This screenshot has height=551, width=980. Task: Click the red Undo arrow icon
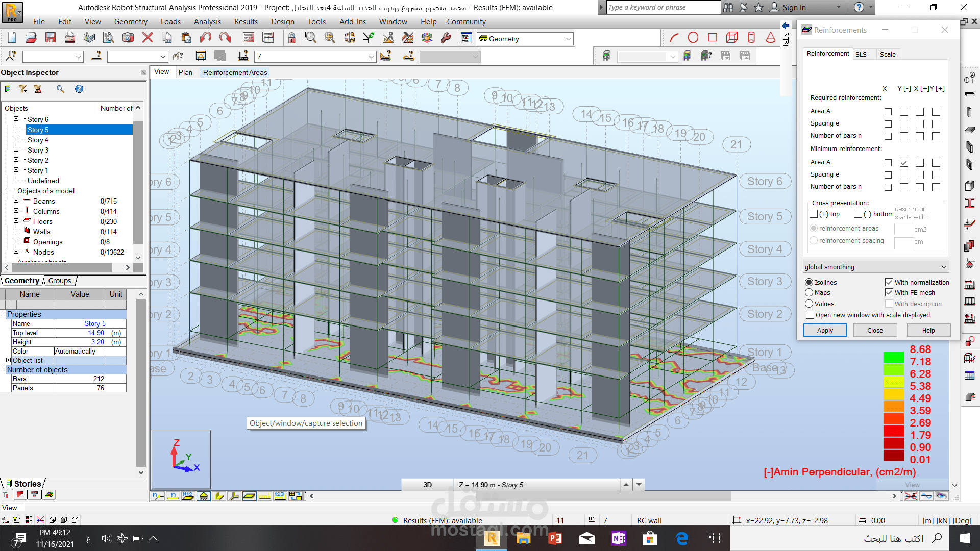tap(205, 38)
